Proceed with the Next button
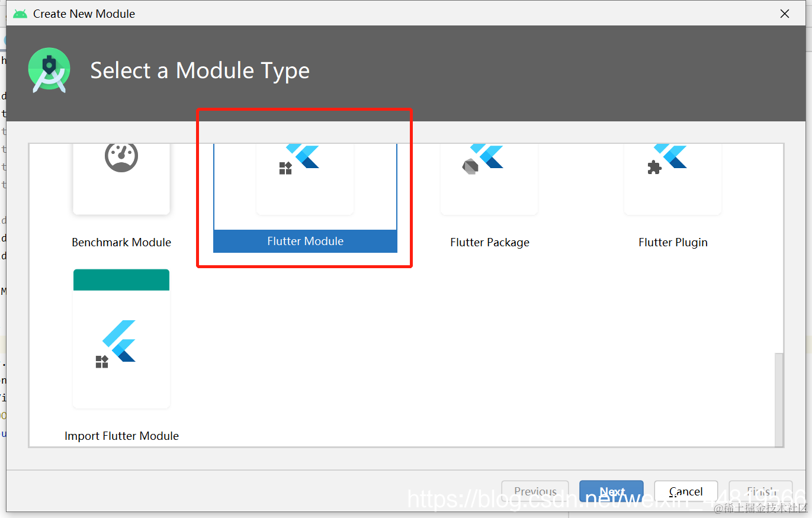The image size is (812, 518). click(611, 491)
